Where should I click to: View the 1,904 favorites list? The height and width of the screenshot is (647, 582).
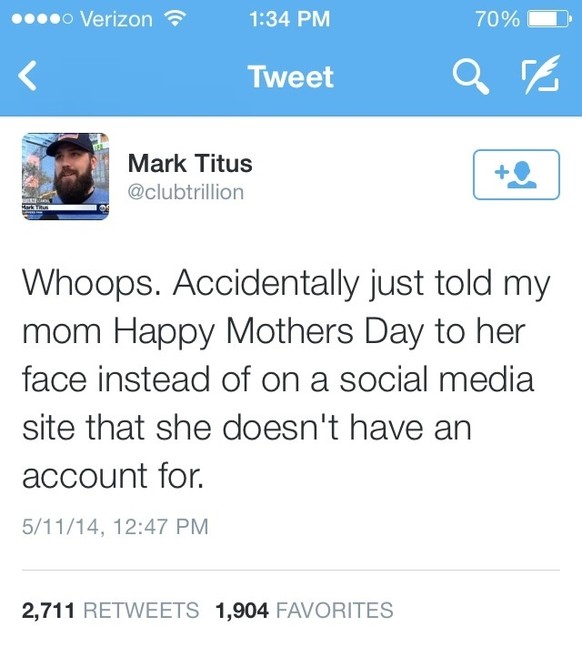304,610
